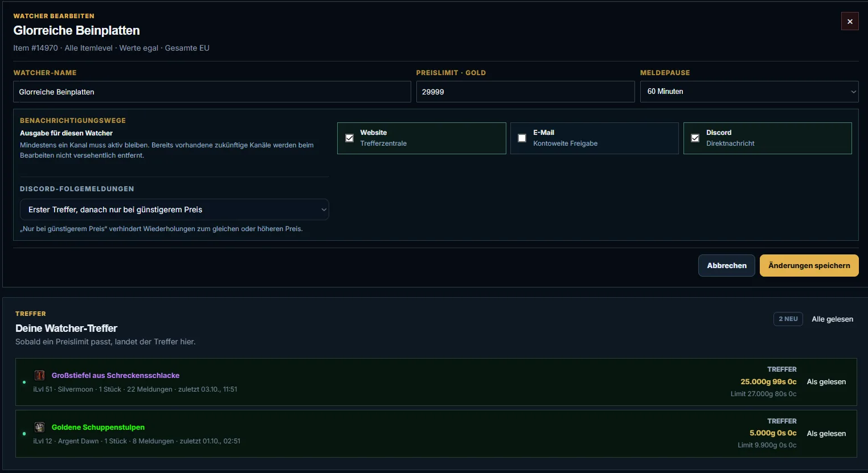Viewport: 868px width, 473px height.
Task: Click the Preislimit Gold input field
Action: click(x=525, y=92)
